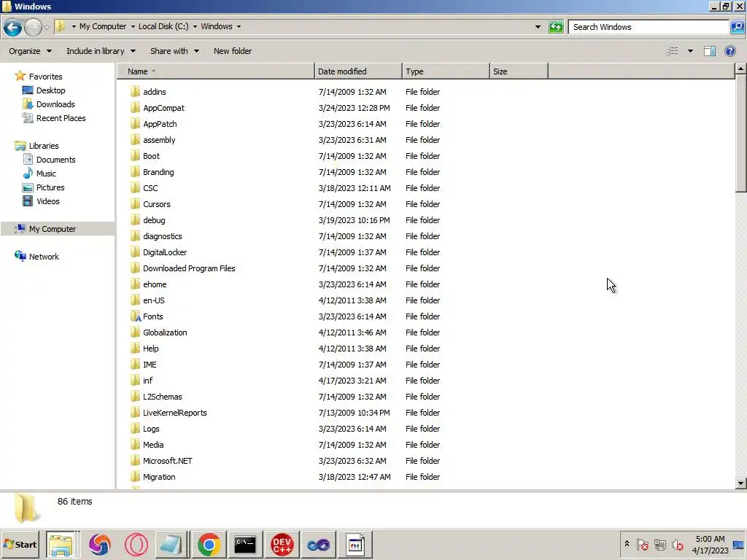
Task: Click the Start button
Action: [20, 544]
